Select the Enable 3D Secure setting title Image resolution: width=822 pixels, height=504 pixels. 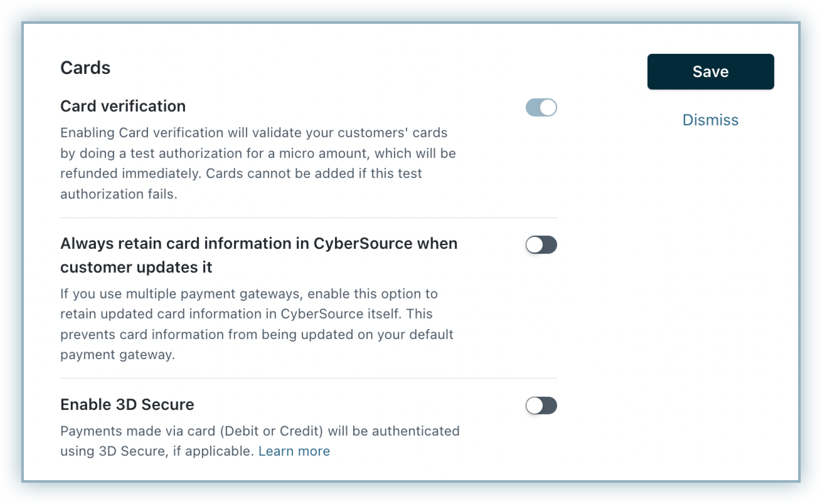pos(127,404)
